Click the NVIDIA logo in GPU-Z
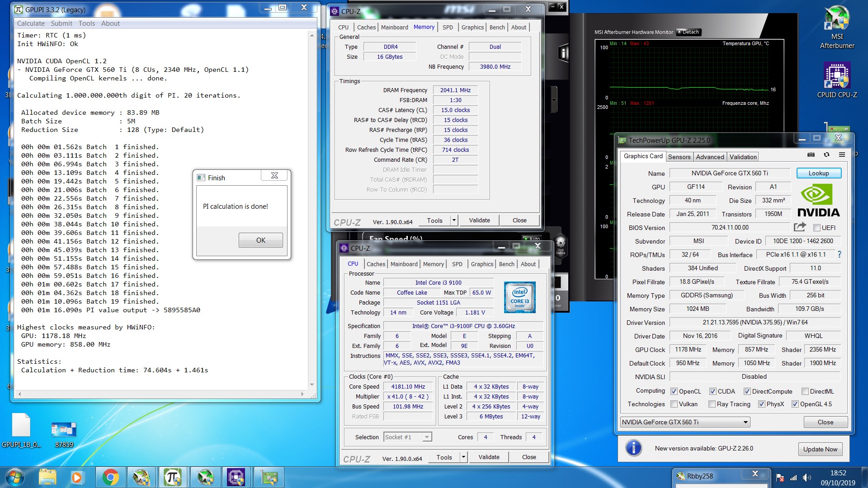The height and width of the screenshot is (488, 868). pos(818,201)
